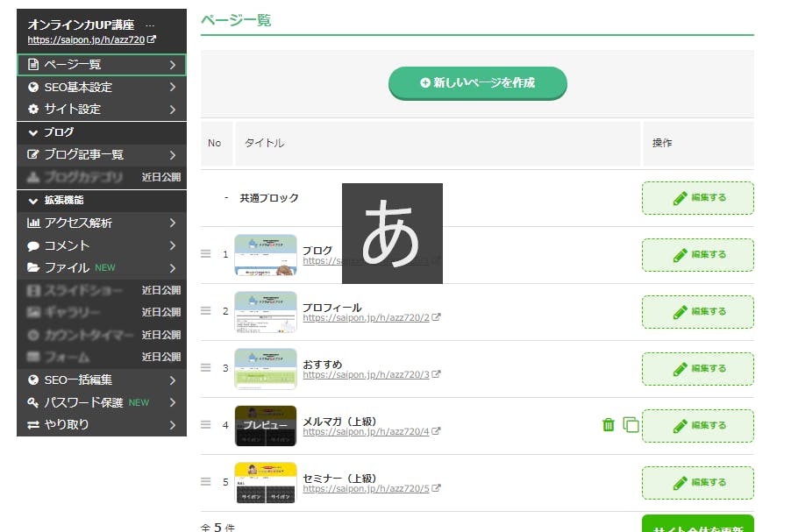Open パスワード保護 menu item
Viewport: 791px width, 532px height.
point(101,403)
